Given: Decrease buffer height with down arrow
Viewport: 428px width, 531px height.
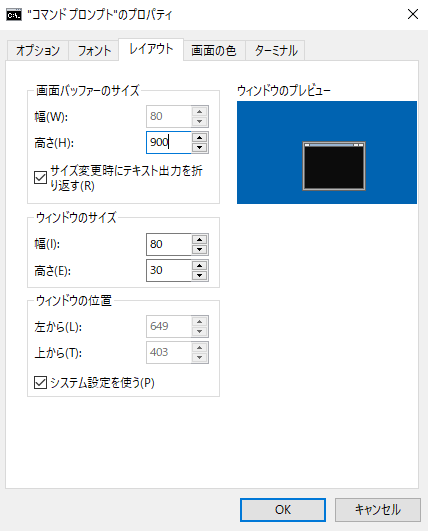Looking at the screenshot, I should coord(200,148).
